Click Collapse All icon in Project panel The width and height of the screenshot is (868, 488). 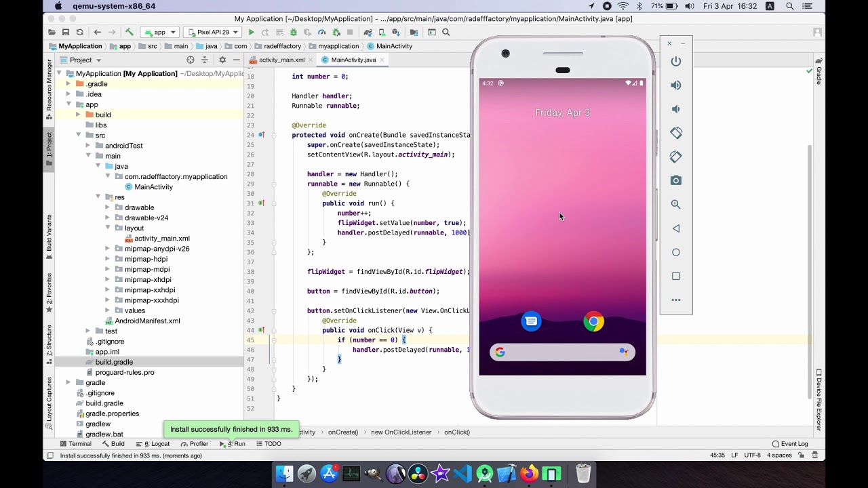coord(205,60)
